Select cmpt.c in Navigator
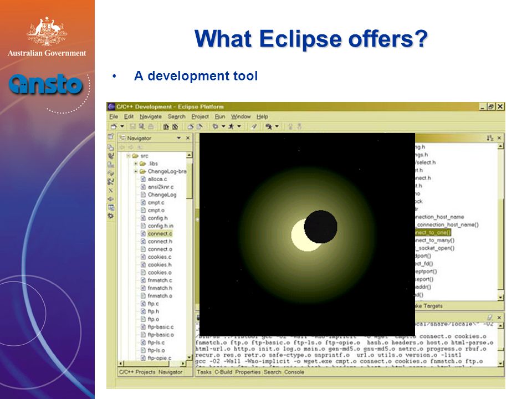Viewport: 532px width, 399px height. click(156, 203)
